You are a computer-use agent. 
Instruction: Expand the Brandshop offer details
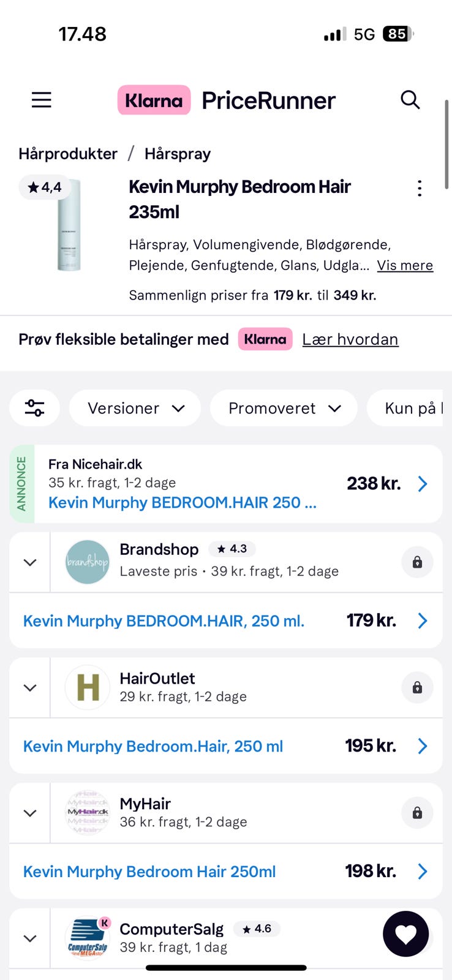pos(30,562)
